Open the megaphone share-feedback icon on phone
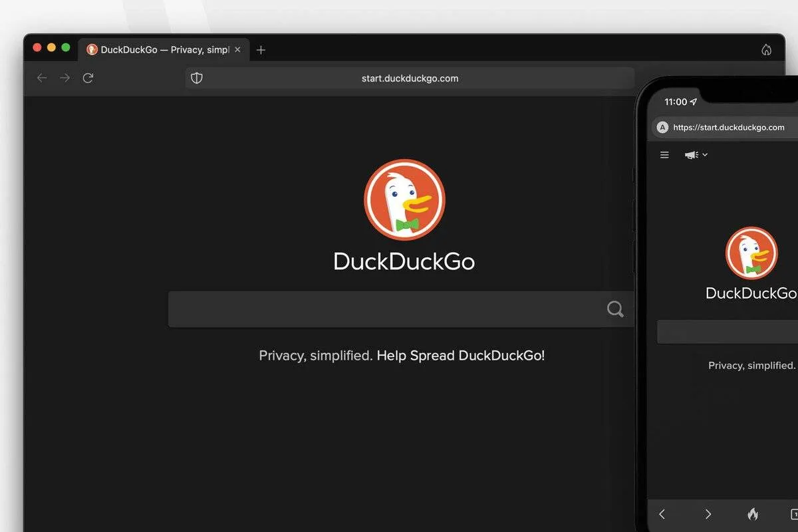The width and height of the screenshot is (798, 532). 690,154
